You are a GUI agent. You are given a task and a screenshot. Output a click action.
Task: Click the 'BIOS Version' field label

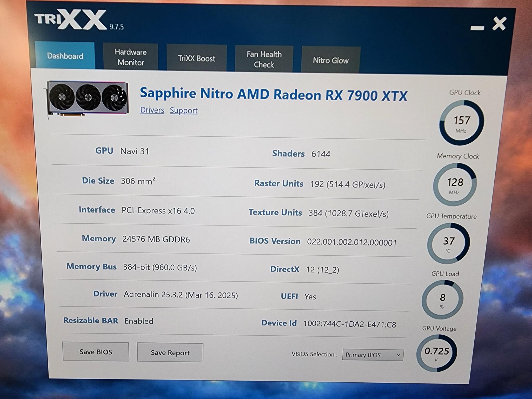275,241
